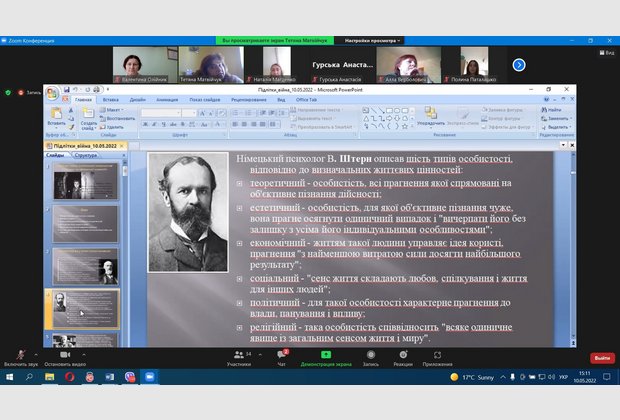Screen dimensions: 620x420
Task: Unmute microphone with Включить звук
Action: 19,356
